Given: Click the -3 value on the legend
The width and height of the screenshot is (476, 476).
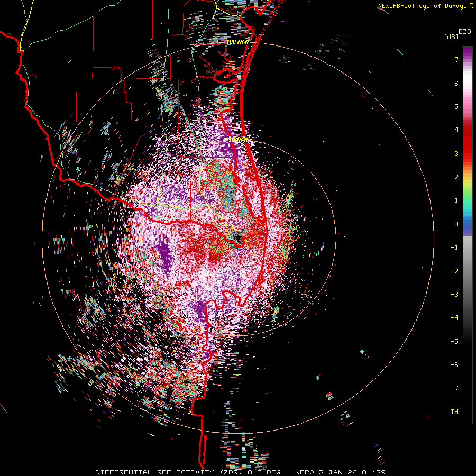Looking at the screenshot, I should 454,295.
